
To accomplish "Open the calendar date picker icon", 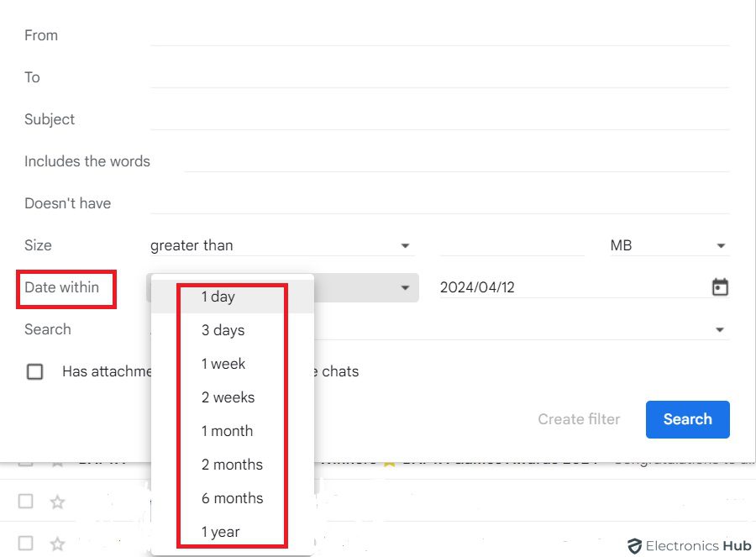I will (720, 286).
